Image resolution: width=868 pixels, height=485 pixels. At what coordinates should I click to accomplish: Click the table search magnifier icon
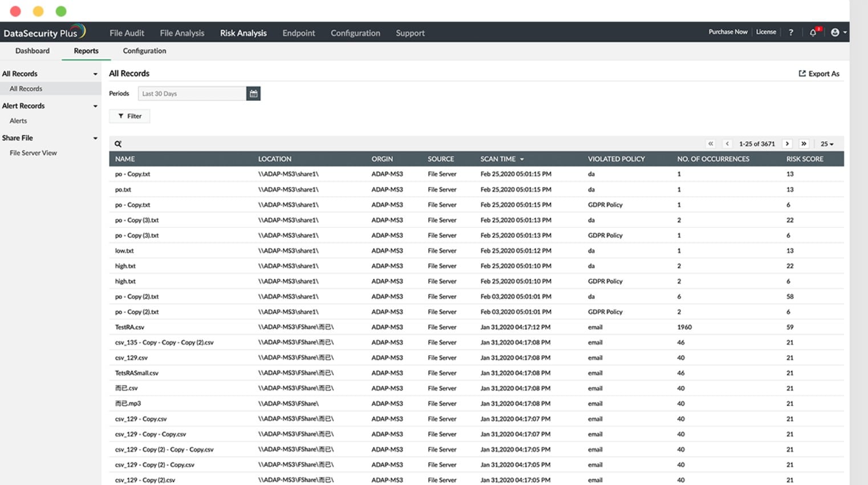click(118, 144)
